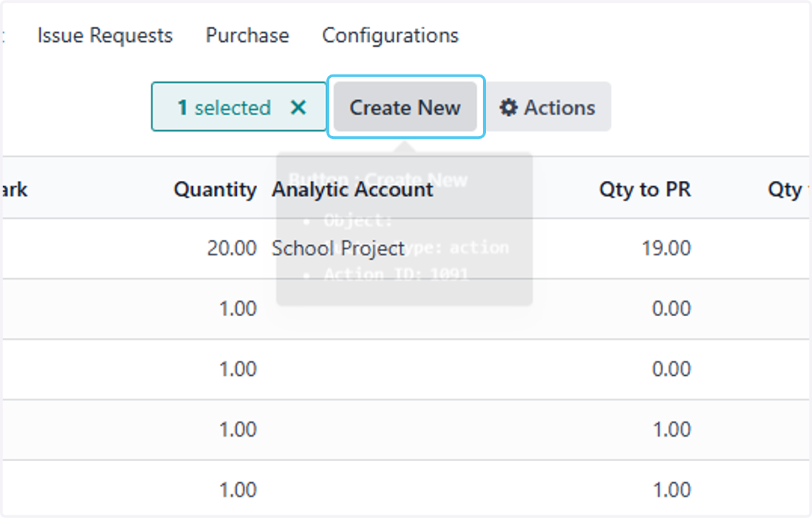Click the Create New button
Image resolution: width=812 pixels, height=518 pixels.
[405, 107]
